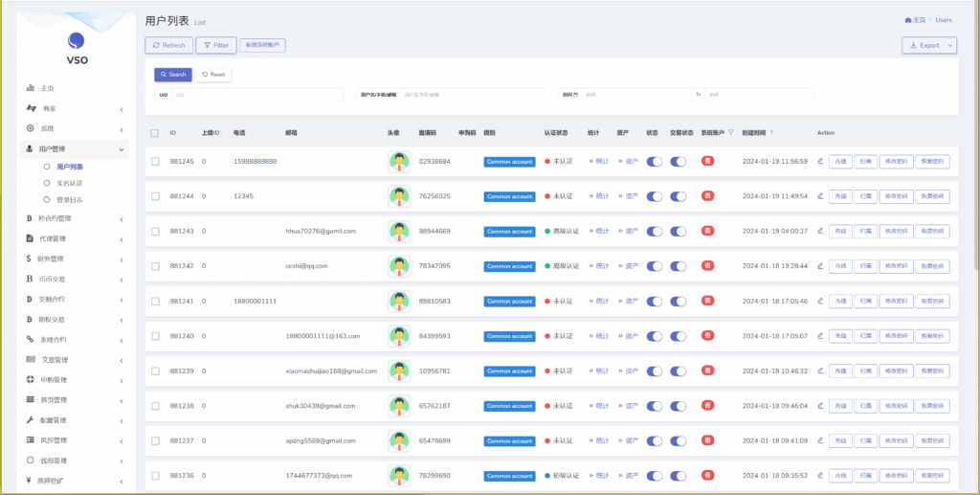The image size is (980, 495).
Task: Click the wrench icon next to 配置管理
Action: pyautogui.click(x=31, y=420)
